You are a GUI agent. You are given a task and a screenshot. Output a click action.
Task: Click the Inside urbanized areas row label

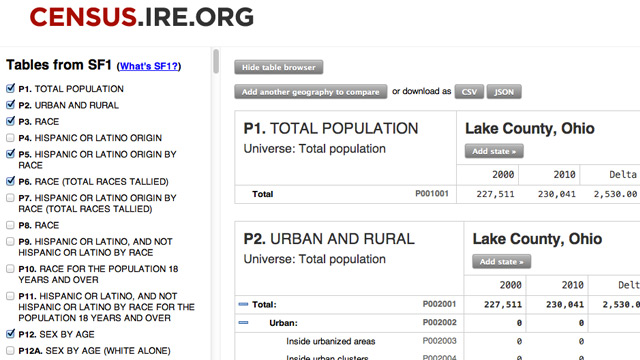[331, 341]
